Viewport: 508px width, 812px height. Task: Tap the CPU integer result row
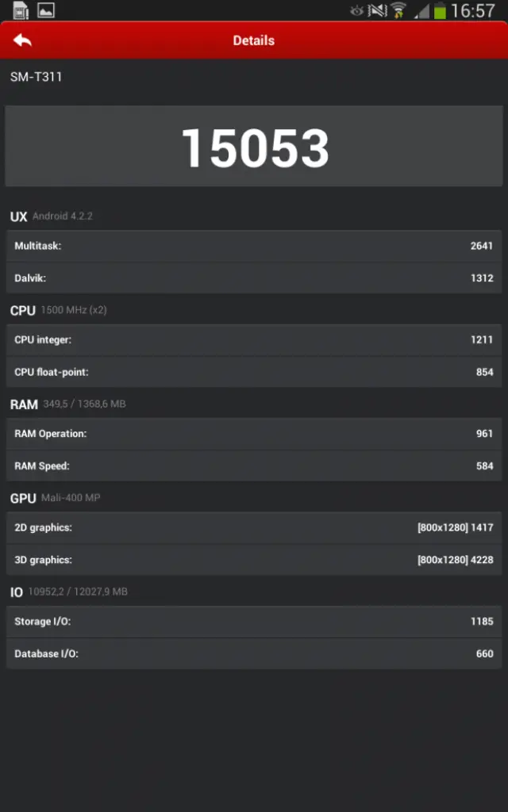pos(254,339)
